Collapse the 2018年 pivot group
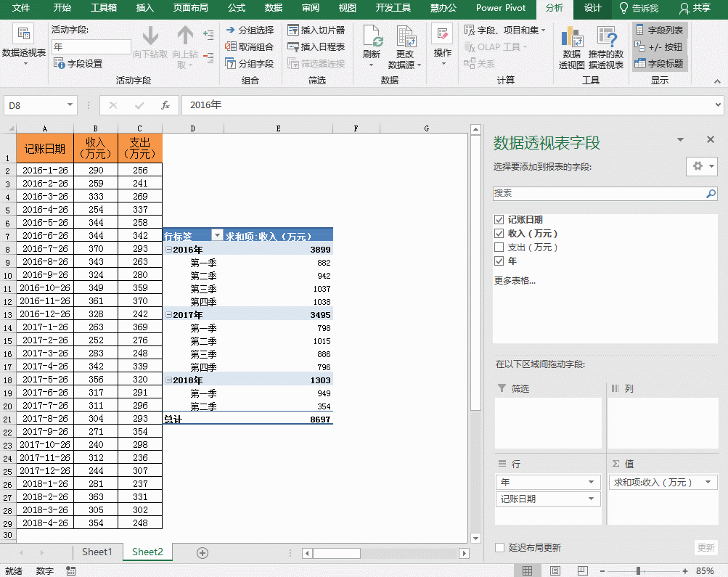 pyautogui.click(x=168, y=380)
